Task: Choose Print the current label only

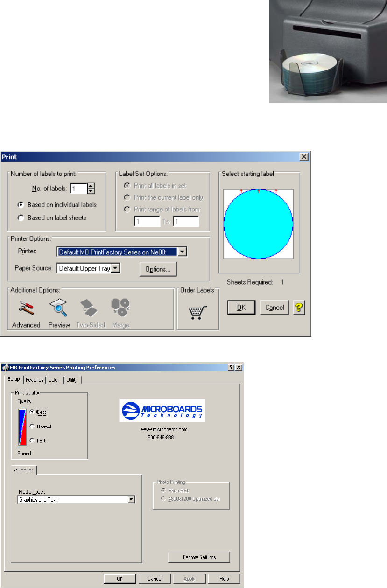Action: [127, 197]
